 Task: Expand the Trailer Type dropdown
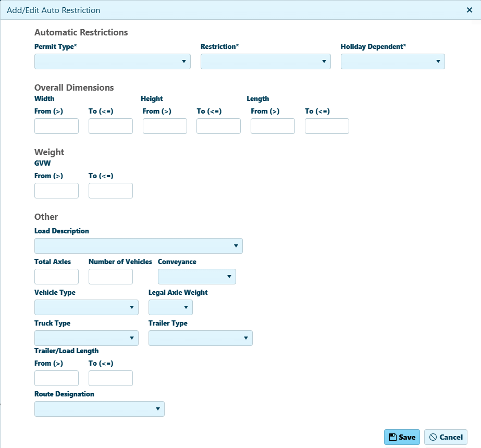click(200, 338)
